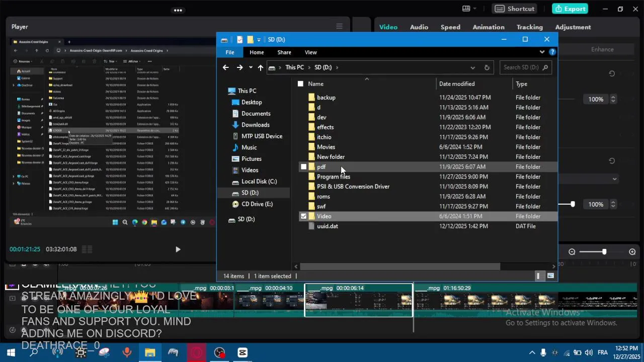Image resolution: width=644 pixels, height=362 pixels.
Task: Uncheck the Video folder checkbox
Action: pos(303,216)
